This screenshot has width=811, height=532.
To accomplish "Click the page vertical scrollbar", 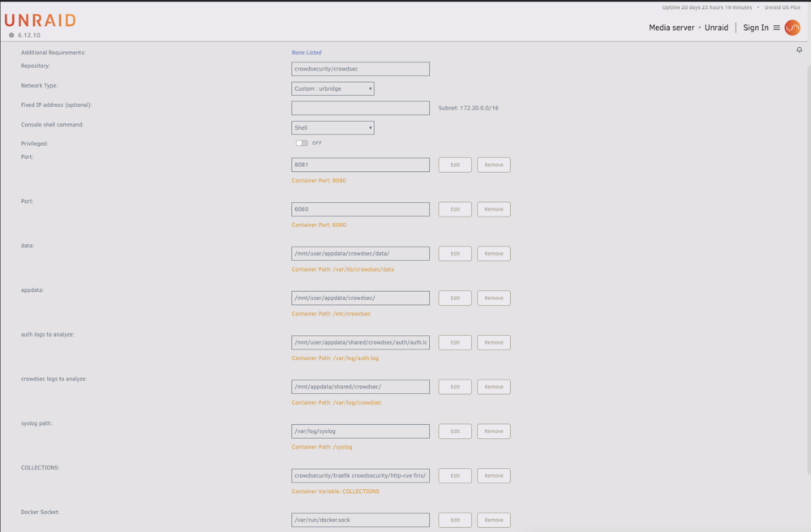I will tap(809, 269).
